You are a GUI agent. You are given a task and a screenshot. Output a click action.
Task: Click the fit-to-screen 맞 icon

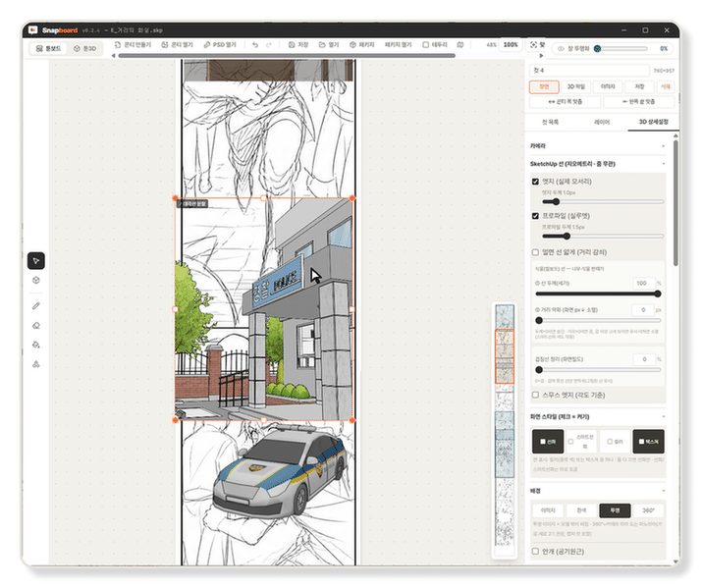(x=537, y=45)
